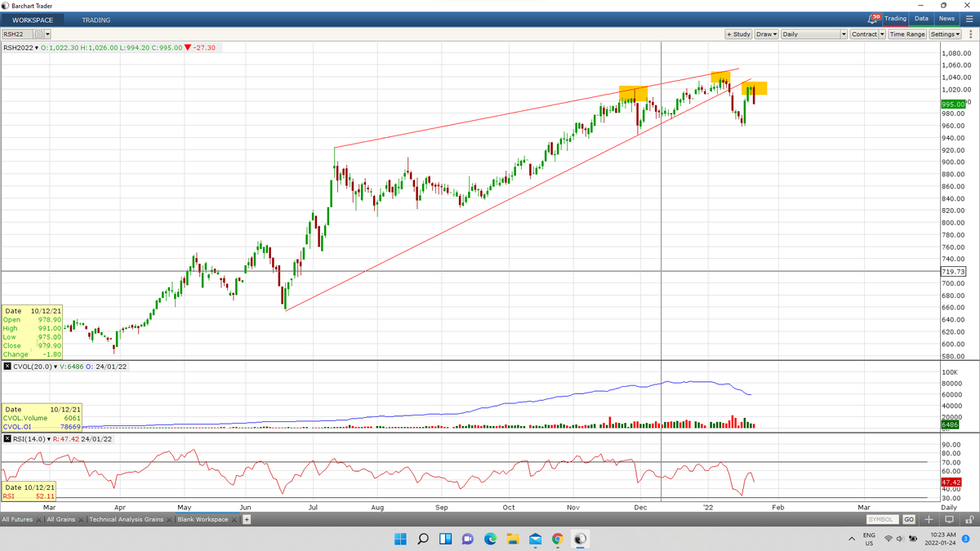Open the CVOL(20.0) study dropdown arrow
This screenshot has width=980, height=551.
tap(54, 367)
